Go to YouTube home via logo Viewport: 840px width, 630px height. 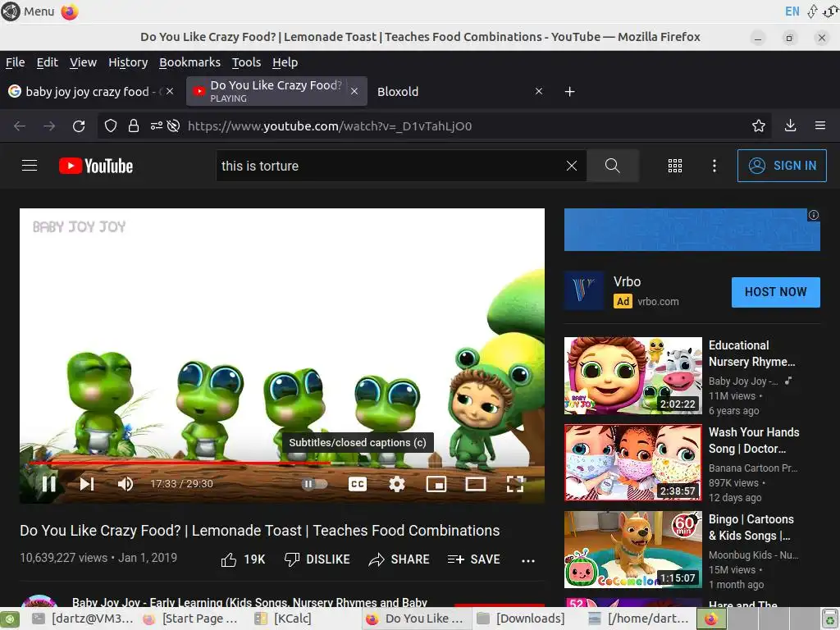[x=96, y=166]
